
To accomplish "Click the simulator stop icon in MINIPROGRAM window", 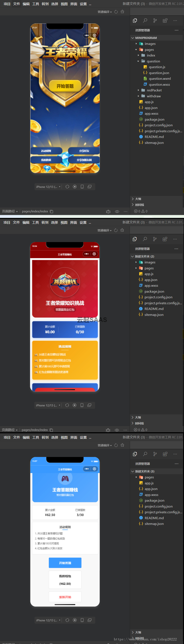I will click(x=75, y=187).
